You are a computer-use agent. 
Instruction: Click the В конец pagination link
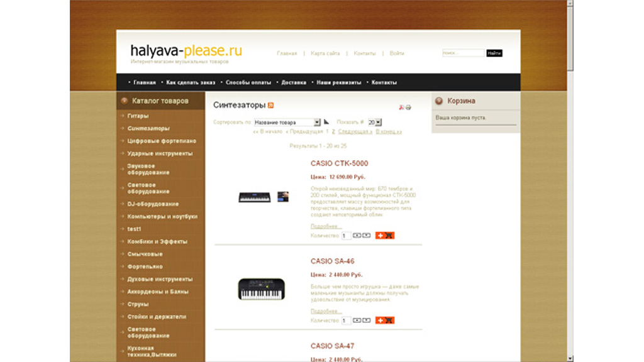pyautogui.click(x=389, y=132)
